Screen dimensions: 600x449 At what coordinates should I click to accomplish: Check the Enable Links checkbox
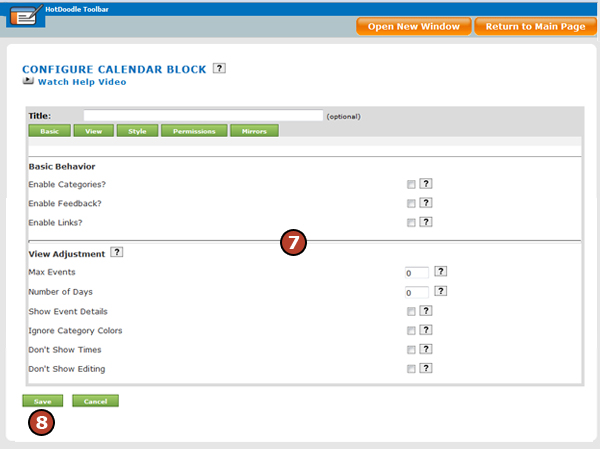pos(411,223)
